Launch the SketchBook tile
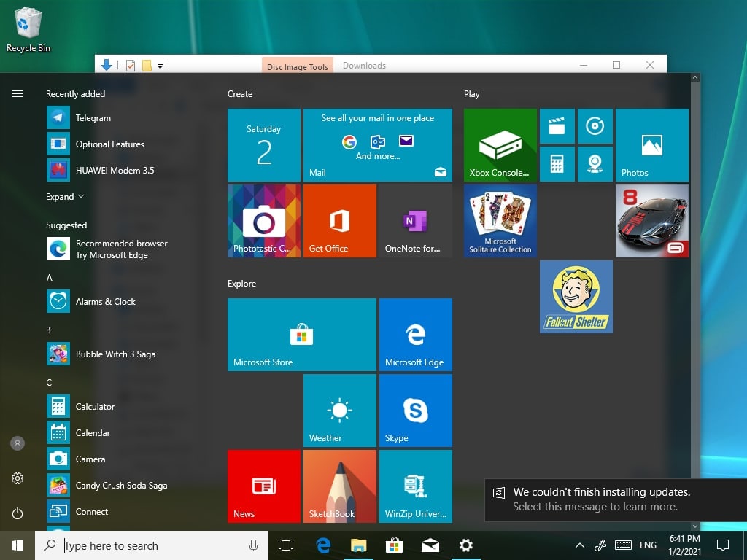Screen dimensions: 747x560 pos(340,486)
